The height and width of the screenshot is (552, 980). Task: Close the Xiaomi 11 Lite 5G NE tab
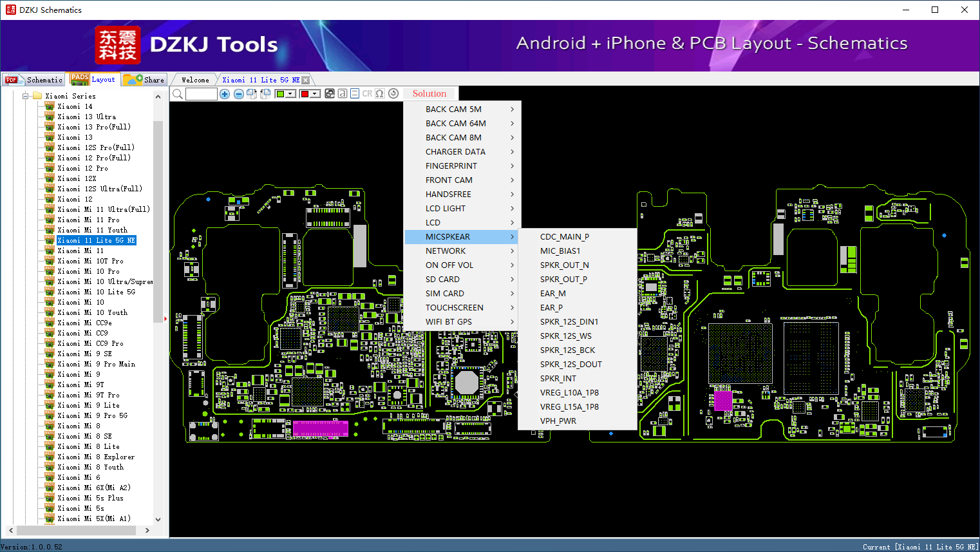click(x=306, y=80)
